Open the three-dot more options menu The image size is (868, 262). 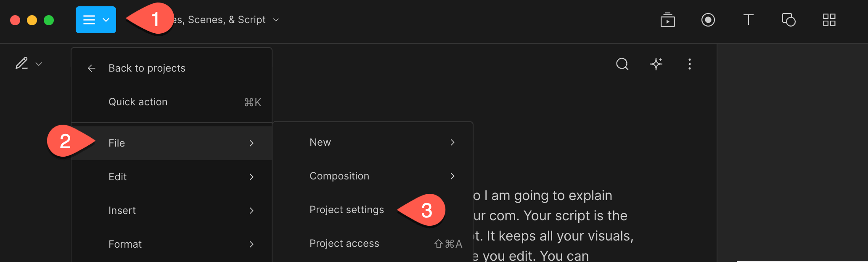point(690,64)
